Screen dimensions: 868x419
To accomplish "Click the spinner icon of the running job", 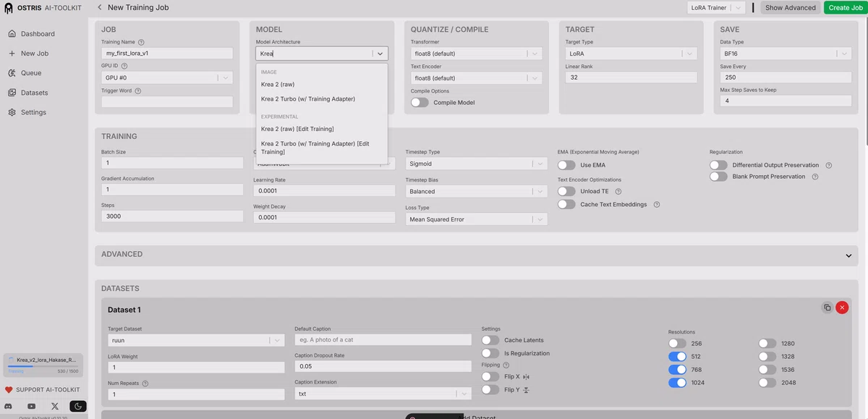I will pyautogui.click(x=10, y=360).
